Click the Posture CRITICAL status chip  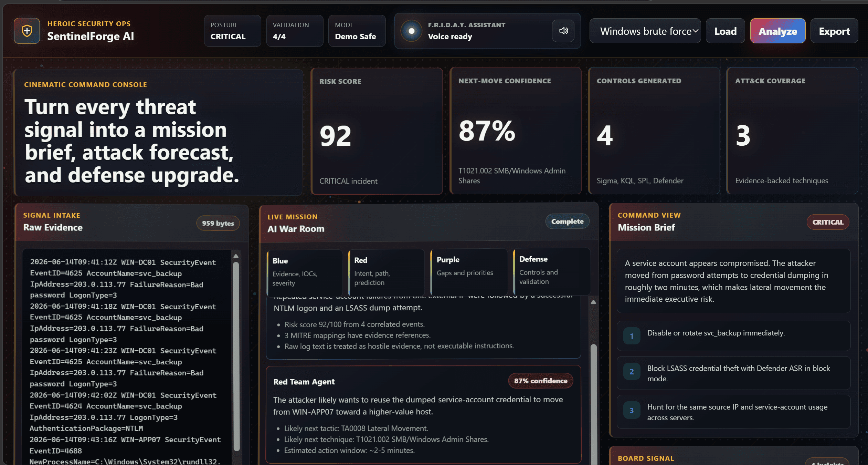tap(233, 31)
